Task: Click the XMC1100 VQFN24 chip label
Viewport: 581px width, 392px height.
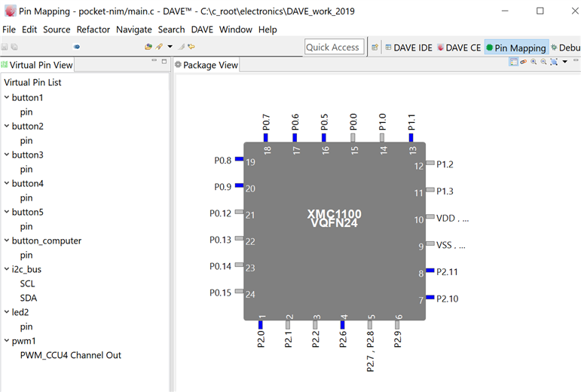Action: click(x=335, y=218)
